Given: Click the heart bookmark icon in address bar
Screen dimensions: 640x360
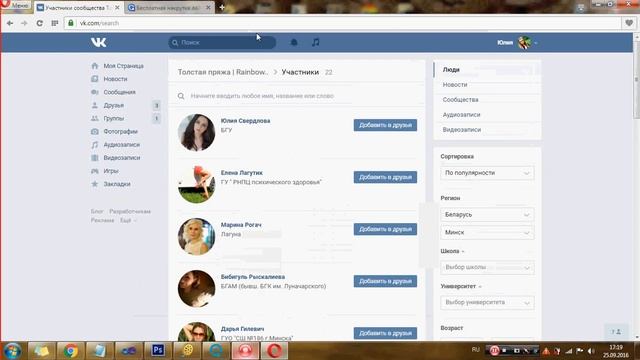Looking at the screenshot, I should coord(629,23).
